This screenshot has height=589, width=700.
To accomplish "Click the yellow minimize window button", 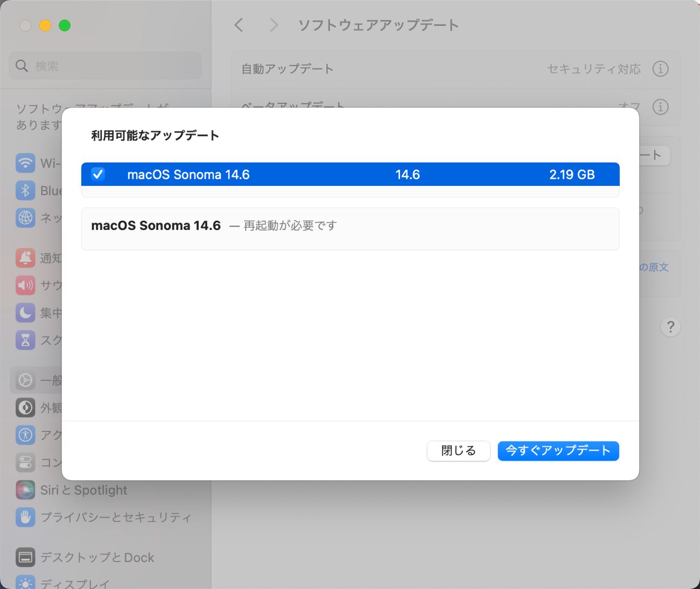I will (45, 25).
